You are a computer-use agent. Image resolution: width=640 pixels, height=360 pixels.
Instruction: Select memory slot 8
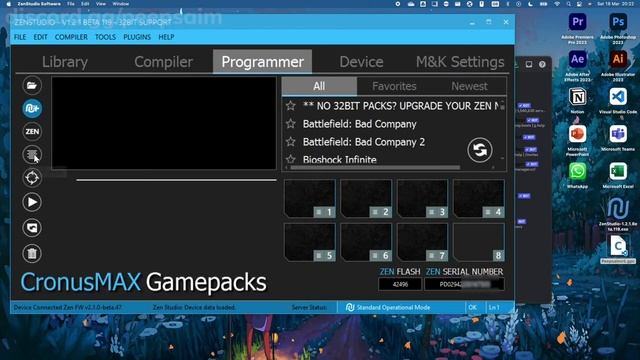(x=479, y=242)
